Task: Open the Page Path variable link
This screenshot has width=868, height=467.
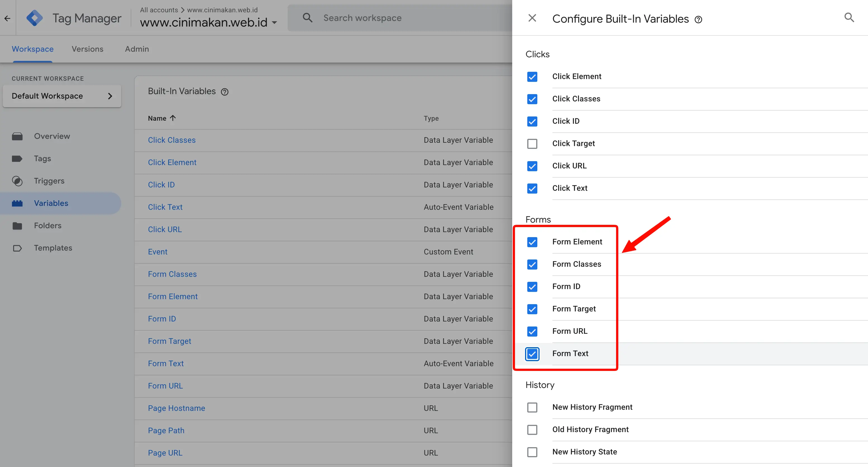Action: 166,431
